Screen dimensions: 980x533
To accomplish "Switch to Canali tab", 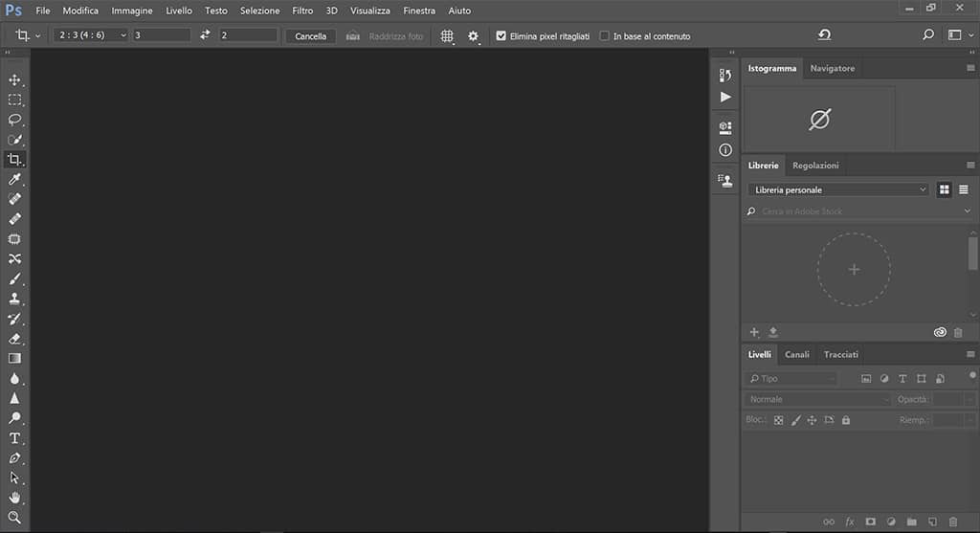I will [797, 354].
